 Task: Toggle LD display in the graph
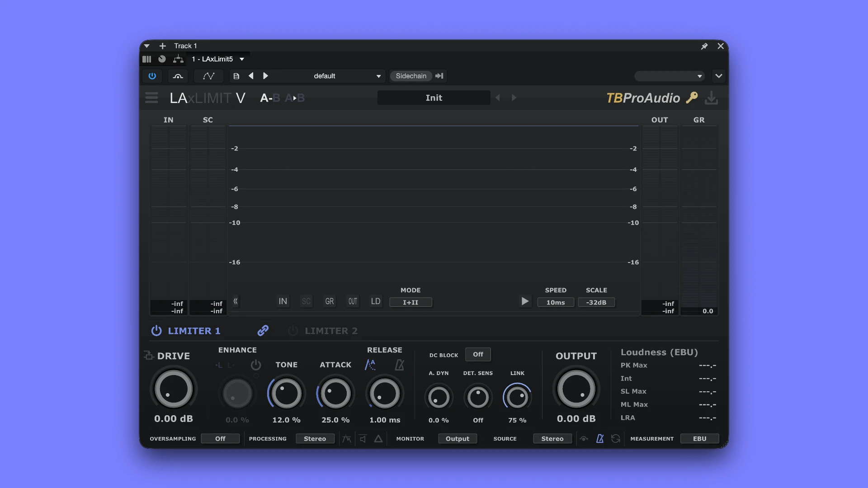[376, 301]
